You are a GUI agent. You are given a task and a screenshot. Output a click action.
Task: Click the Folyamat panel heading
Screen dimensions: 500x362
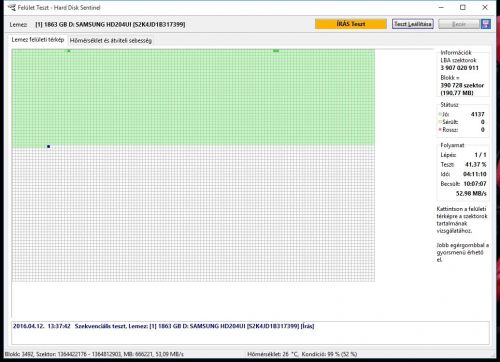(452, 145)
